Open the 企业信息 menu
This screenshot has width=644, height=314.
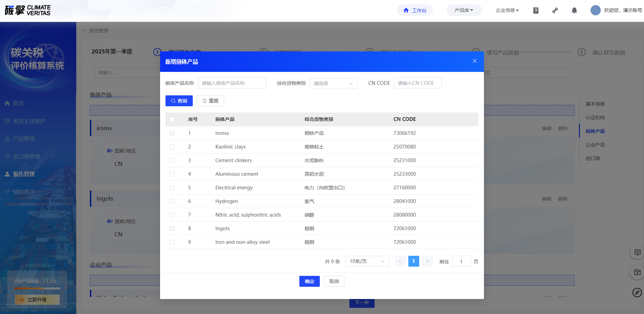(x=507, y=10)
